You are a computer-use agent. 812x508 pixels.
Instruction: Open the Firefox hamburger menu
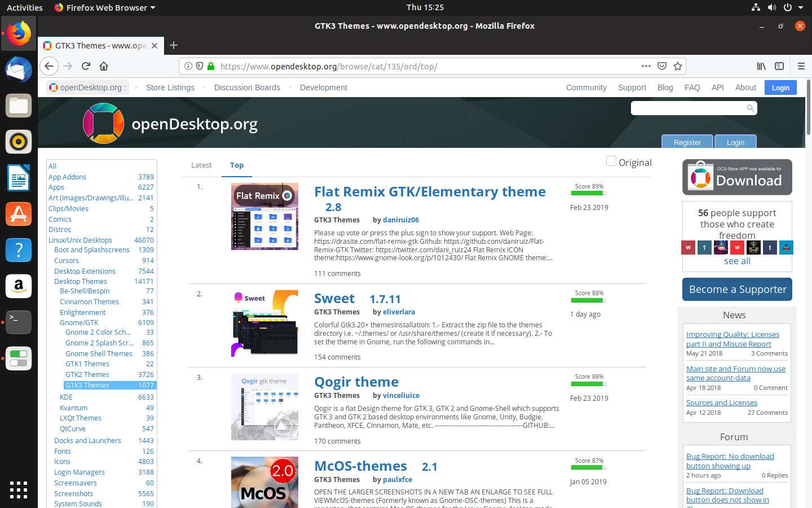pos(801,66)
